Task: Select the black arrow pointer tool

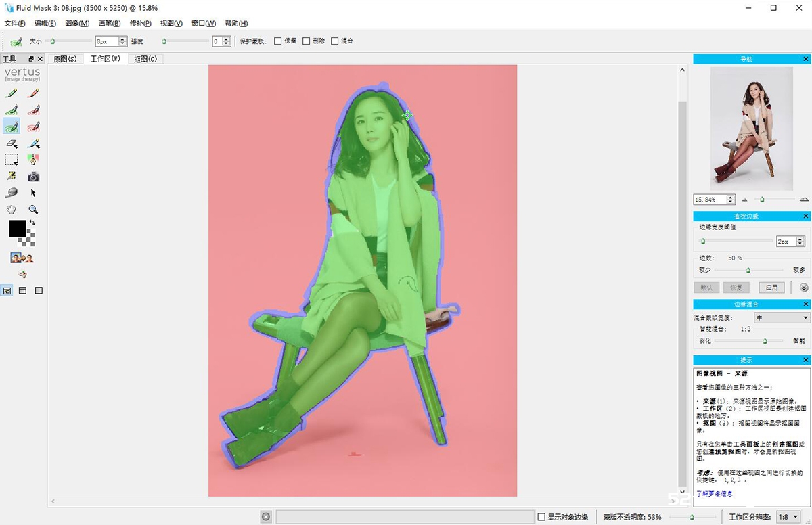Action: point(33,193)
